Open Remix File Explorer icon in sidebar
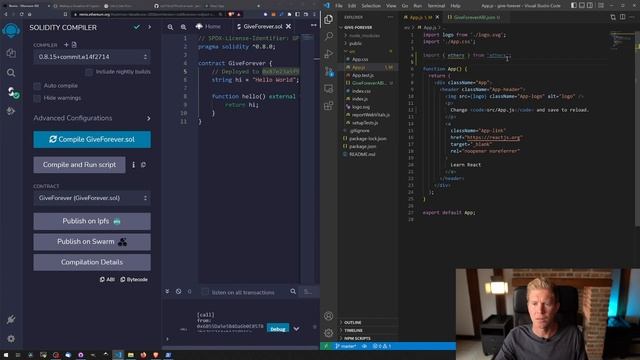 point(11,53)
